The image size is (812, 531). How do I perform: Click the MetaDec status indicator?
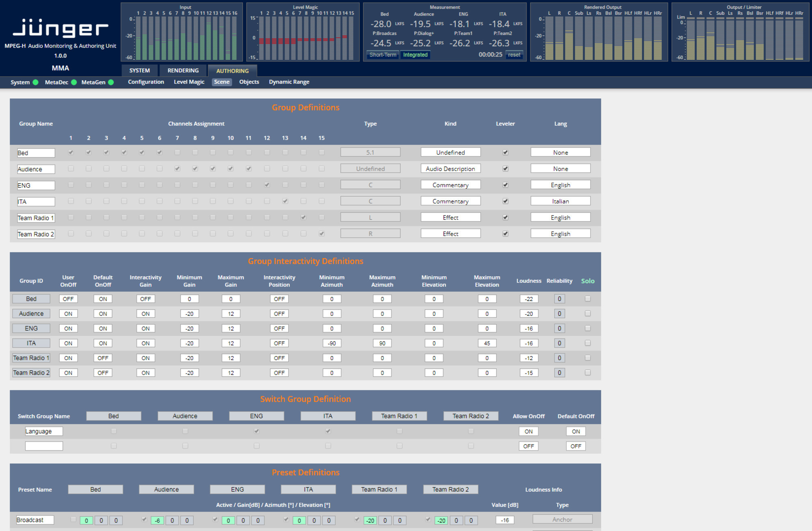[x=73, y=82]
